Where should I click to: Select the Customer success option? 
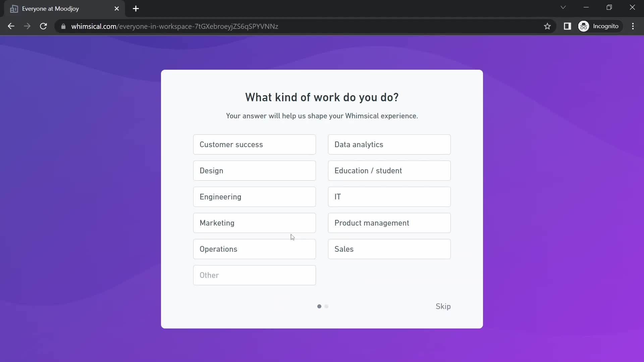click(x=254, y=144)
